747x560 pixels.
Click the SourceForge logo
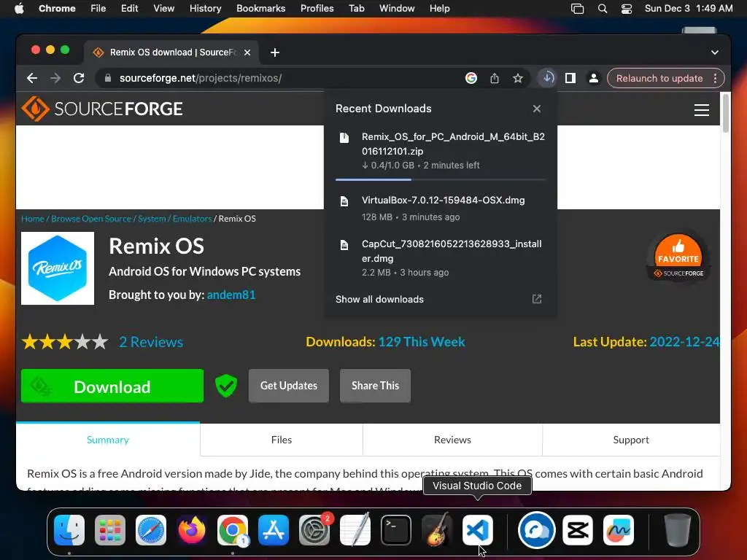click(102, 109)
